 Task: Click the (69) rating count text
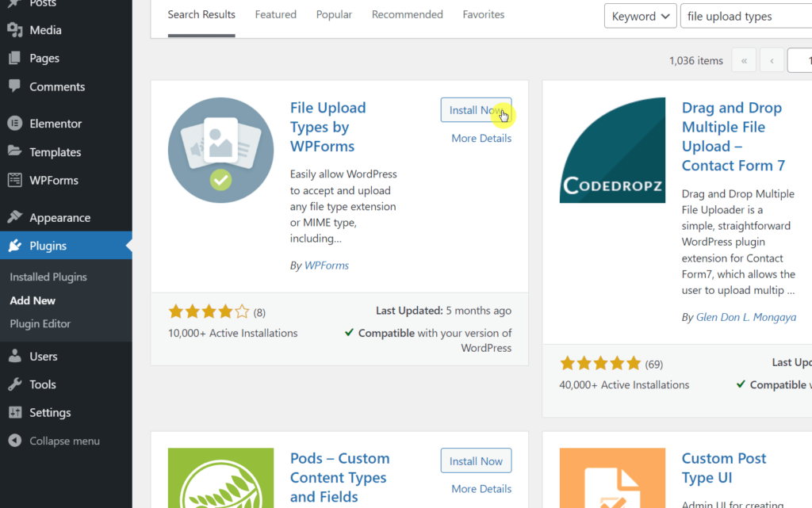653,365
